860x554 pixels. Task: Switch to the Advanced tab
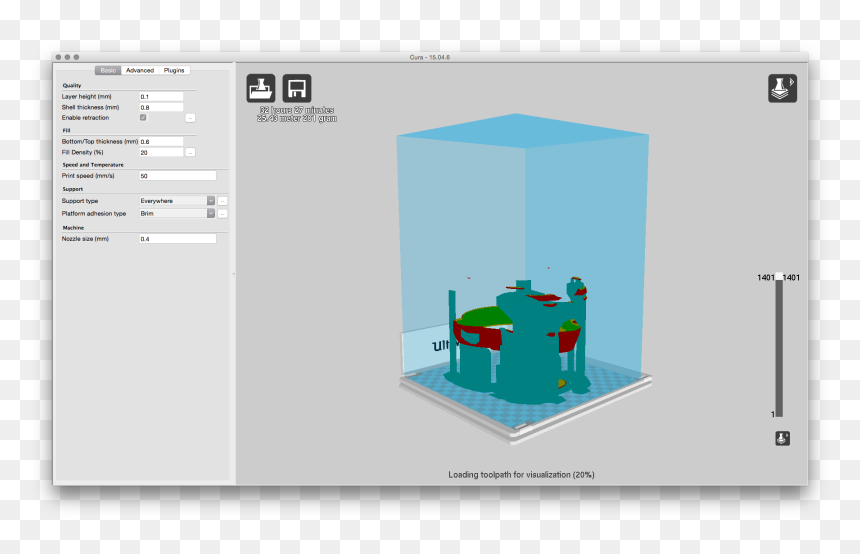(140, 70)
